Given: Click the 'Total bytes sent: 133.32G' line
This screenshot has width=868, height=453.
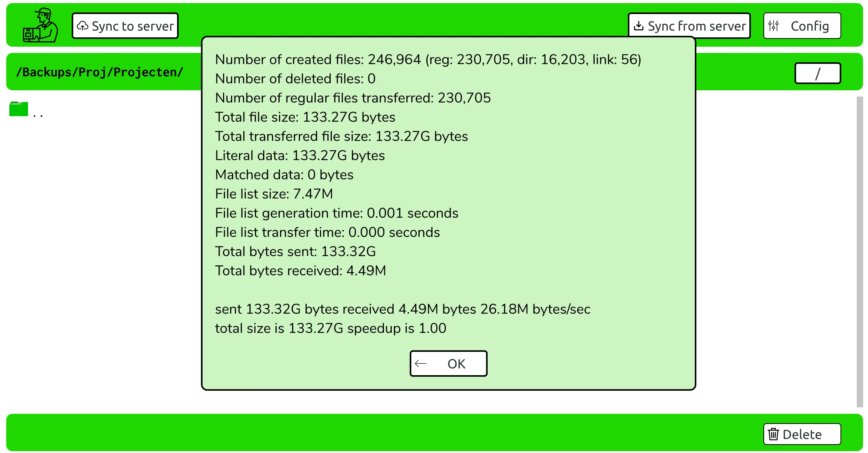Looking at the screenshot, I should tap(295, 252).
